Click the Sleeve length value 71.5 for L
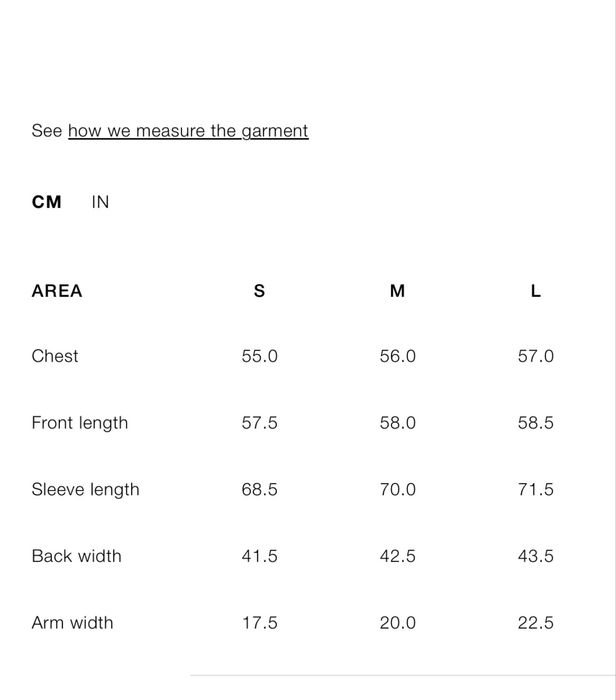616x700 pixels. click(536, 489)
